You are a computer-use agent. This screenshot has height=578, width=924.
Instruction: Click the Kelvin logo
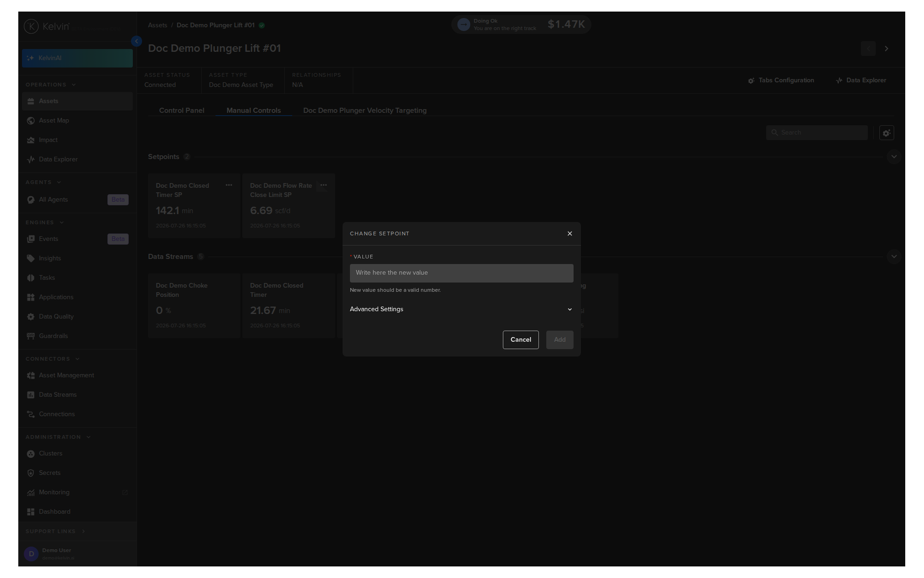pyautogui.click(x=47, y=26)
